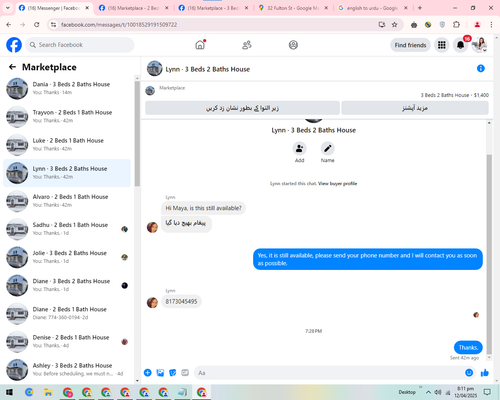Click the chat conversation scrollbar
The image size is (500, 400).
coord(489,253)
